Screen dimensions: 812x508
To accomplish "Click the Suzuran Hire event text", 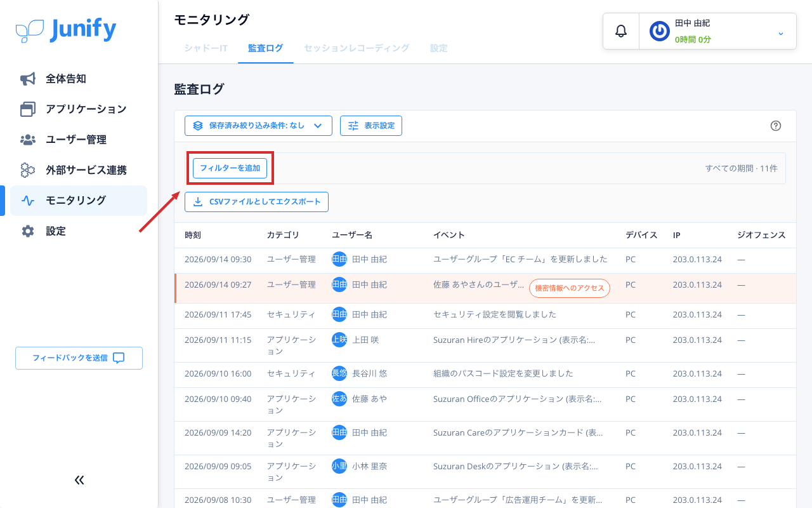I will [514, 340].
